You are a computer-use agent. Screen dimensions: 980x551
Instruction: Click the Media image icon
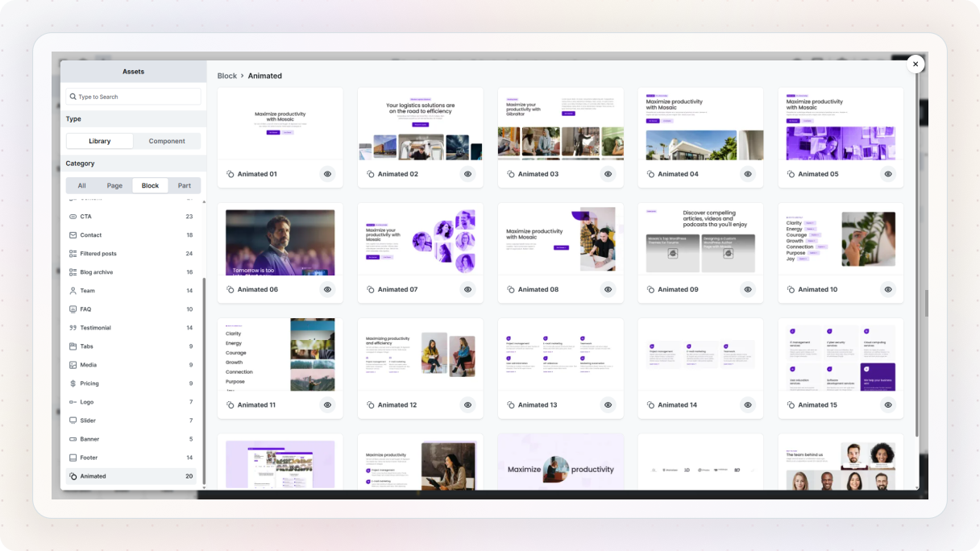pos(73,365)
